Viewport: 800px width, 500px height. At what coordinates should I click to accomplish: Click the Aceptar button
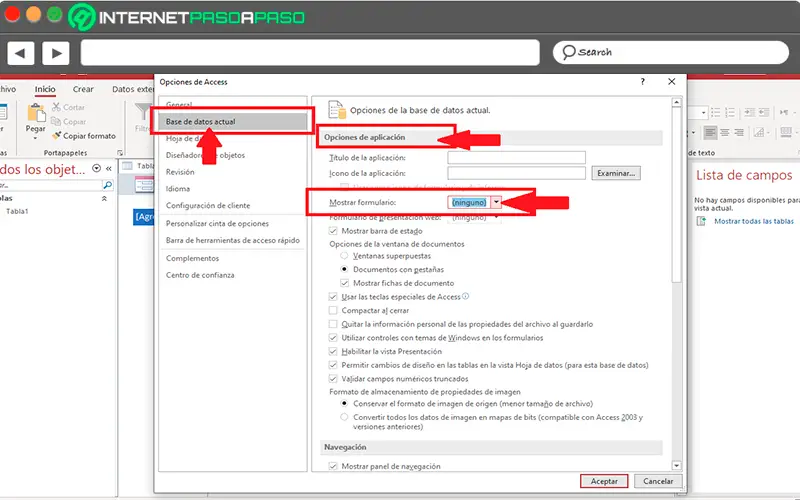tap(604, 481)
